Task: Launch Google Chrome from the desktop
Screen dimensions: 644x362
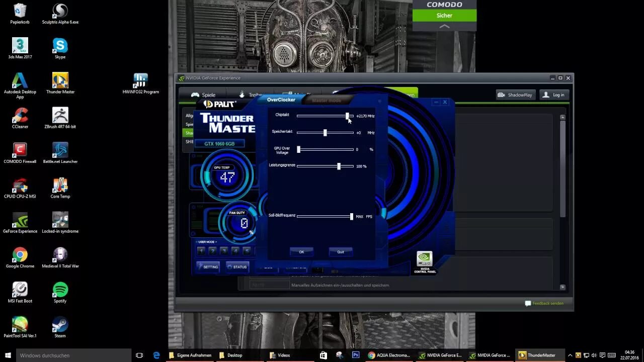Action: click(x=20, y=257)
